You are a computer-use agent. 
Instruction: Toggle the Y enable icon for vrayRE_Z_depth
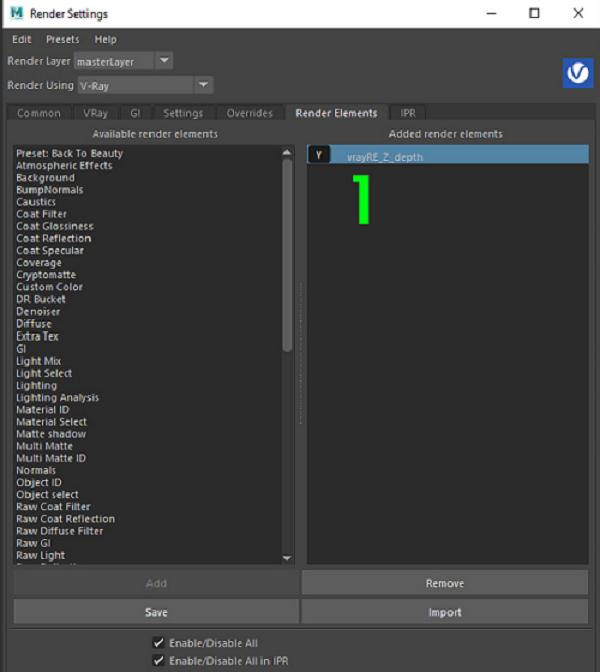[319, 155]
